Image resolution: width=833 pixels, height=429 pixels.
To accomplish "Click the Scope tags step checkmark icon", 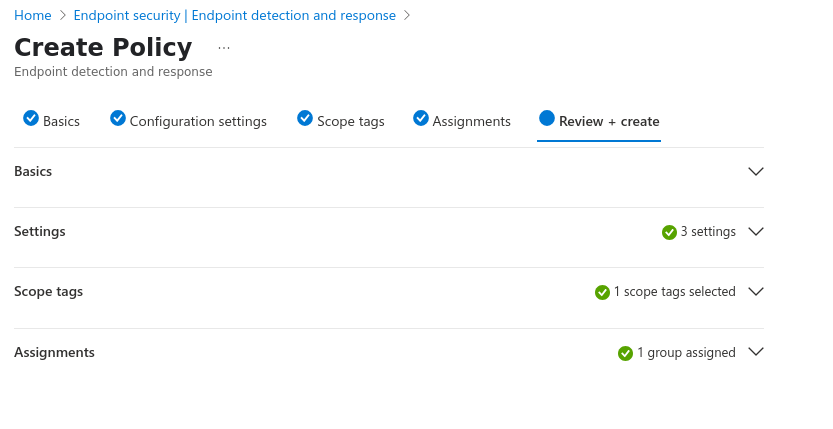I will (305, 119).
